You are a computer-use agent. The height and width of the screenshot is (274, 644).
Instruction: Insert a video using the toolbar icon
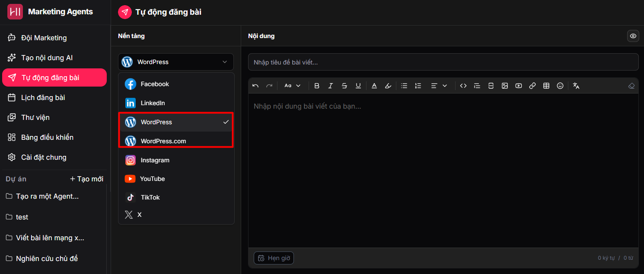[519, 86]
